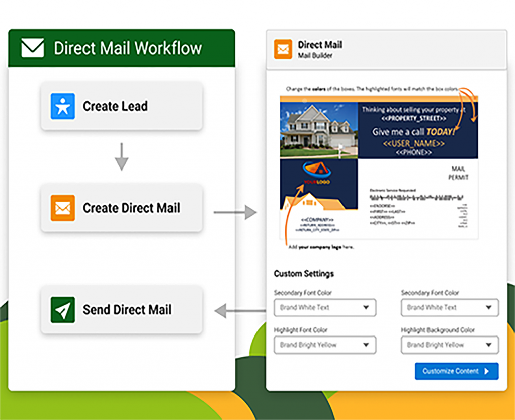Select the Create Lead person icon
The width and height of the screenshot is (515, 420).
point(62,106)
